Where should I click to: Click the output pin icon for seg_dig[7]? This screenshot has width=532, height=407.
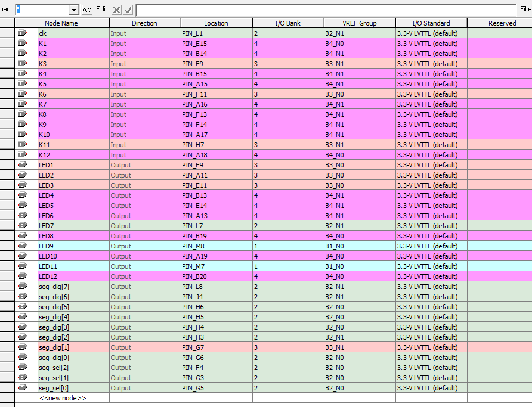(x=23, y=286)
